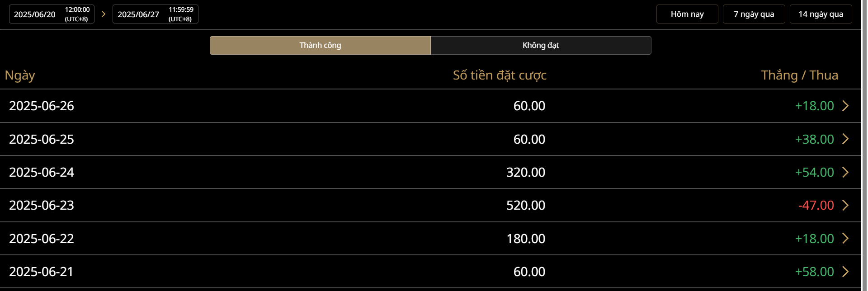Click the -47.00 loss amount
Screen dimensions: 868x291
point(816,205)
